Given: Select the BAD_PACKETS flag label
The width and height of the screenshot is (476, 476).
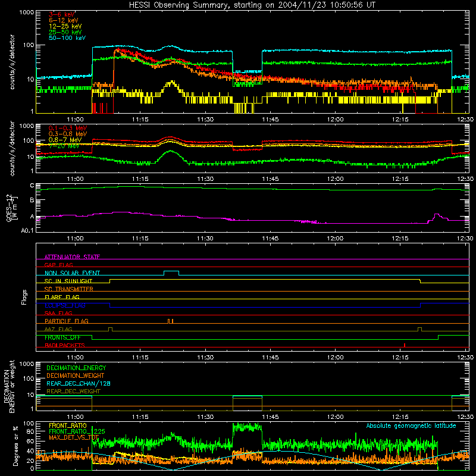Looking at the screenshot, I should (x=65, y=345).
